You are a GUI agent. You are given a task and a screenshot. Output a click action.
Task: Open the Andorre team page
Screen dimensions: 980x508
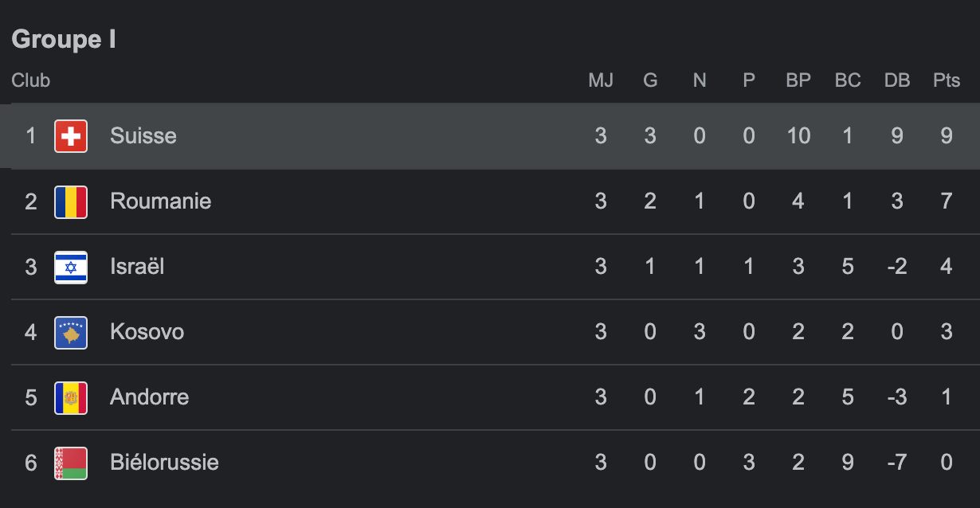pyautogui.click(x=149, y=397)
